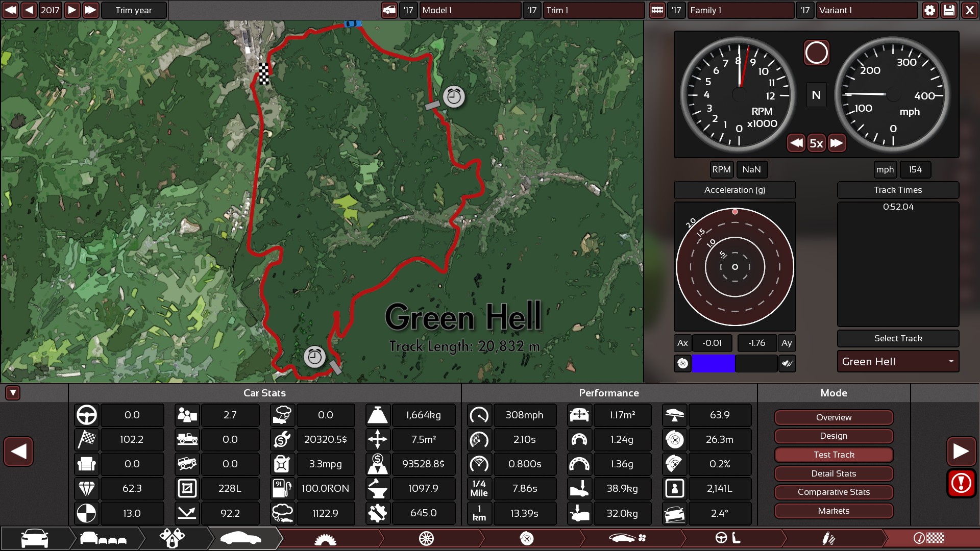Open the settings gear icon

[x=929, y=10]
